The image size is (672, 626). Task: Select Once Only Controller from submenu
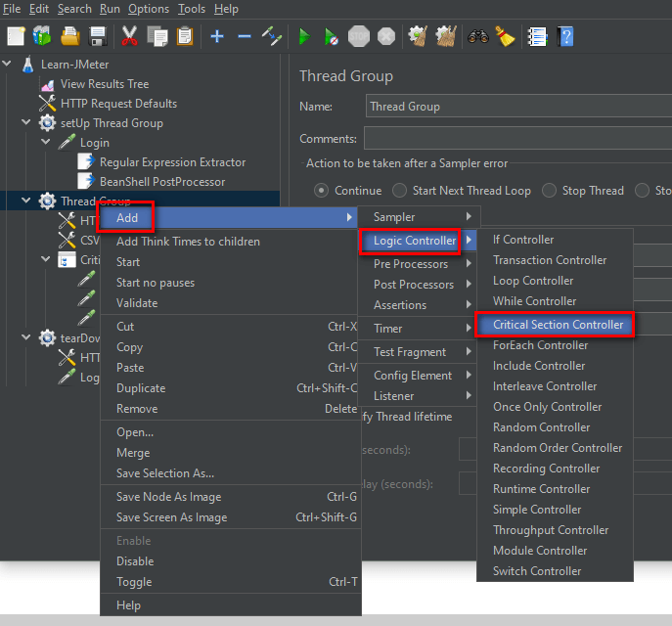555,407
